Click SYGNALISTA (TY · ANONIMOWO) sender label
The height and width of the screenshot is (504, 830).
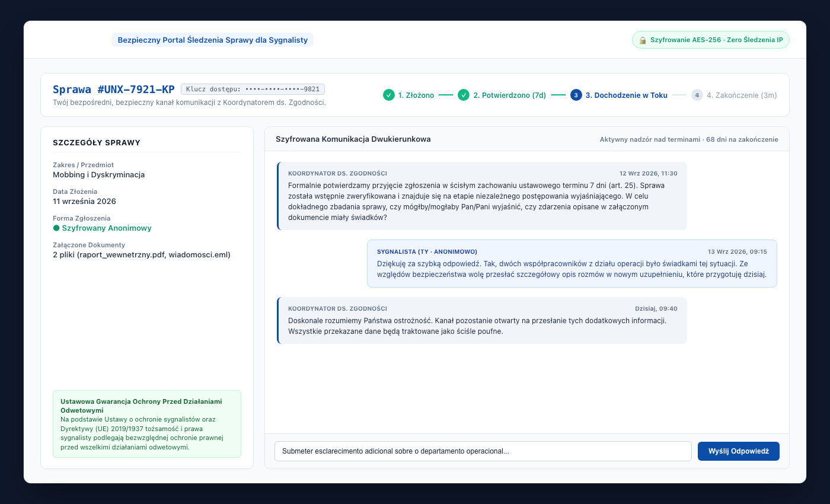(427, 251)
